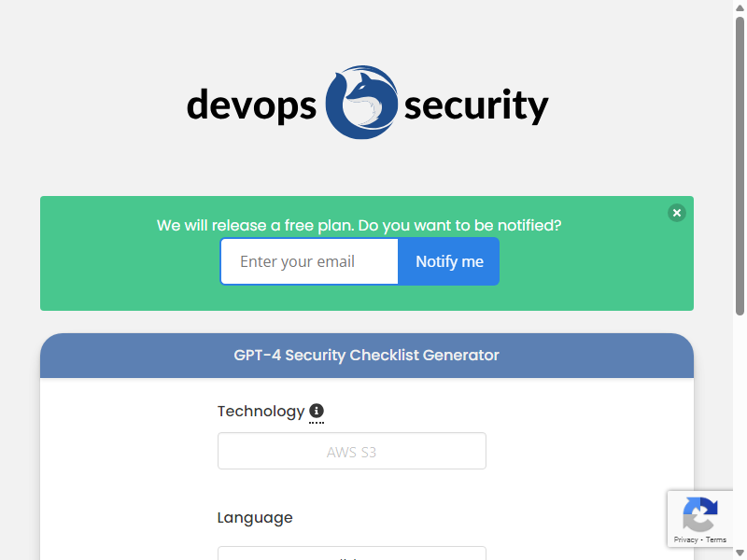Click the scrollbar down arrow

coord(740,553)
